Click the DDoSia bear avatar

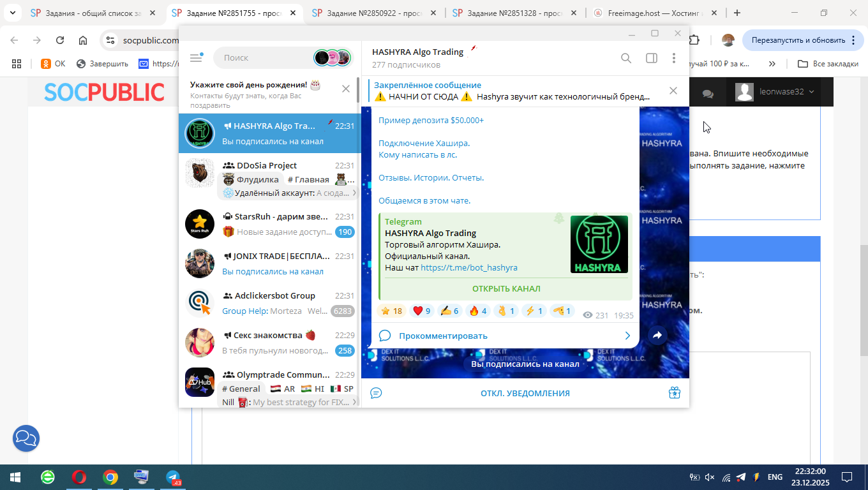[x=200, y=173]
